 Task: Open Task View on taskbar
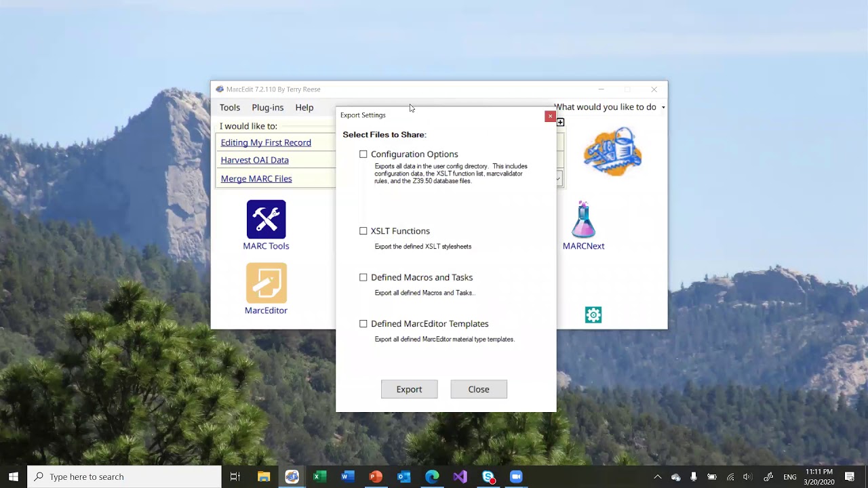pyautogui.click(x=235, y=476)
